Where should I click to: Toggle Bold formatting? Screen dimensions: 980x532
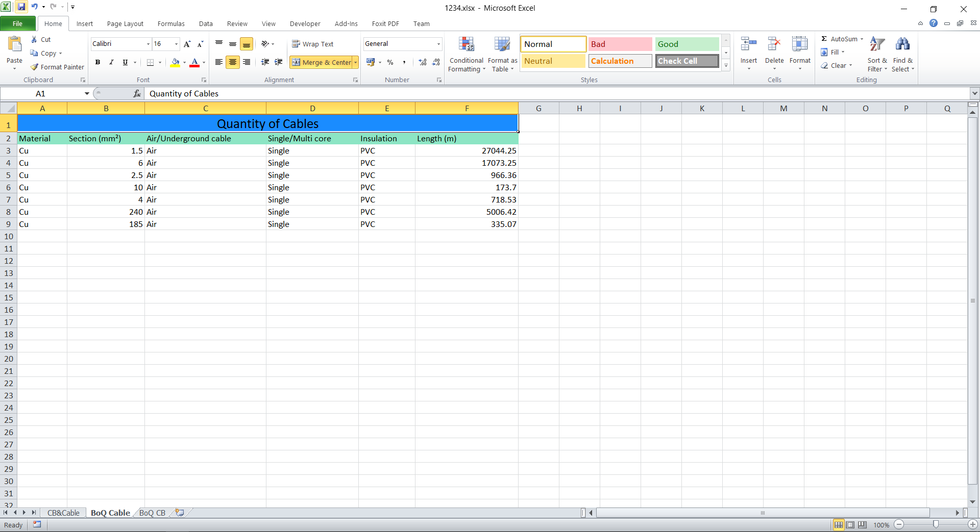97,62
